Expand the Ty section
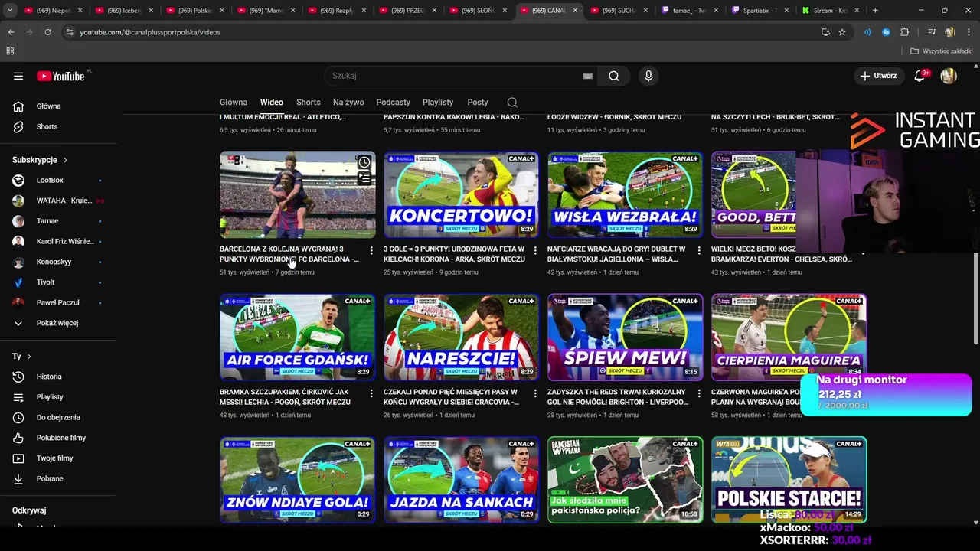 [x=22, y=357]
